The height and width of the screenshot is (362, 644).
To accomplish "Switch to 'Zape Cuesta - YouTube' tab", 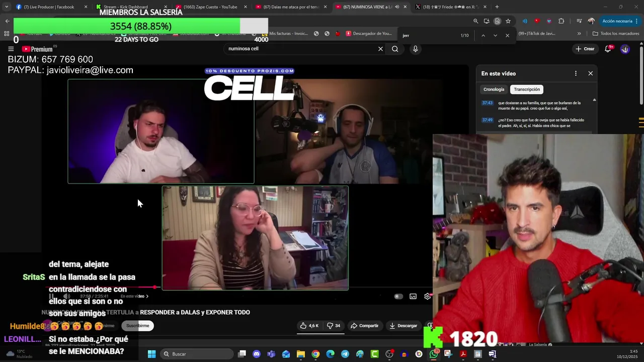I will coord(210,7).
